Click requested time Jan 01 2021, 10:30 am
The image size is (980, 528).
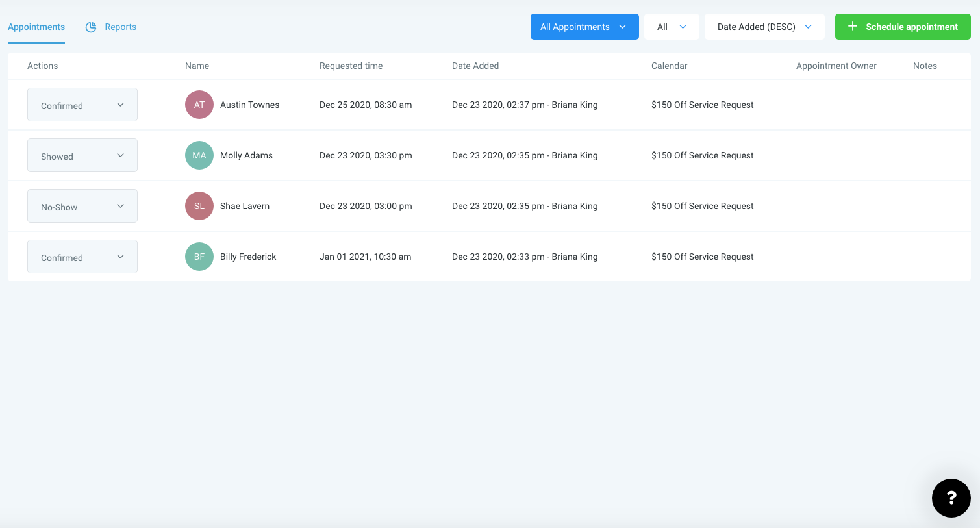[x=365, y=257]
